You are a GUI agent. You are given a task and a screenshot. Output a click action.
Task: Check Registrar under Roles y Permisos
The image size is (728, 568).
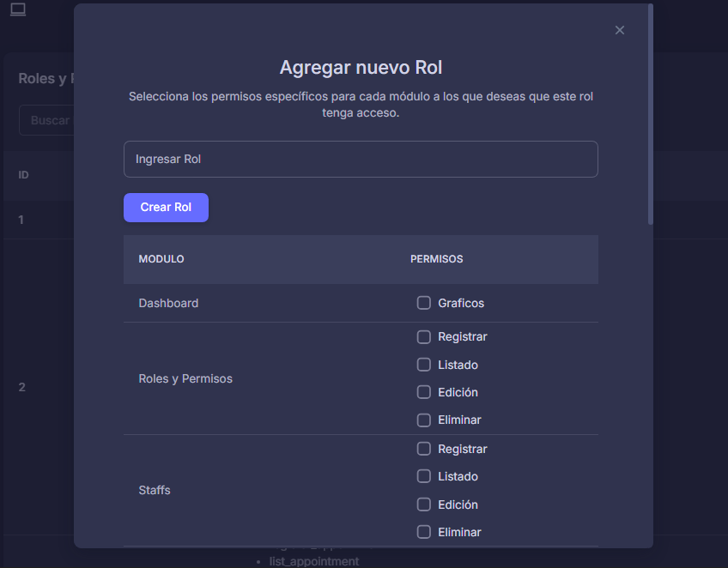point(423,336)
